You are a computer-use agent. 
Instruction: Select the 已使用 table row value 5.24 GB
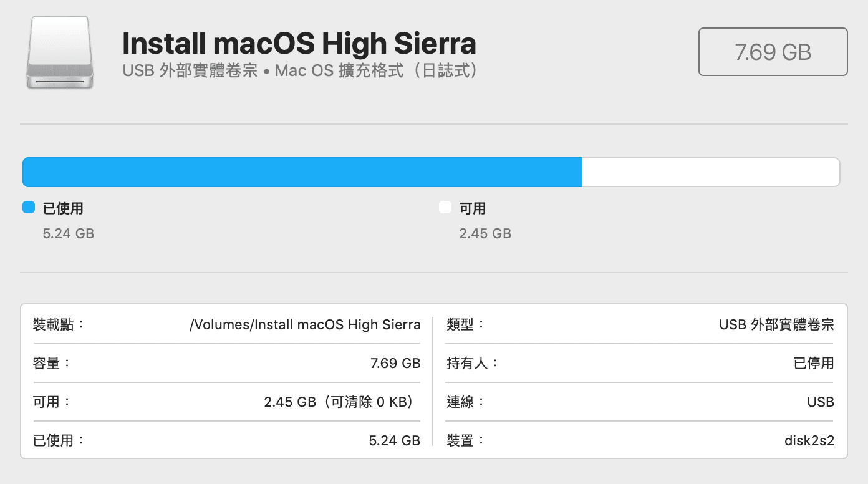tap(395, 440)
